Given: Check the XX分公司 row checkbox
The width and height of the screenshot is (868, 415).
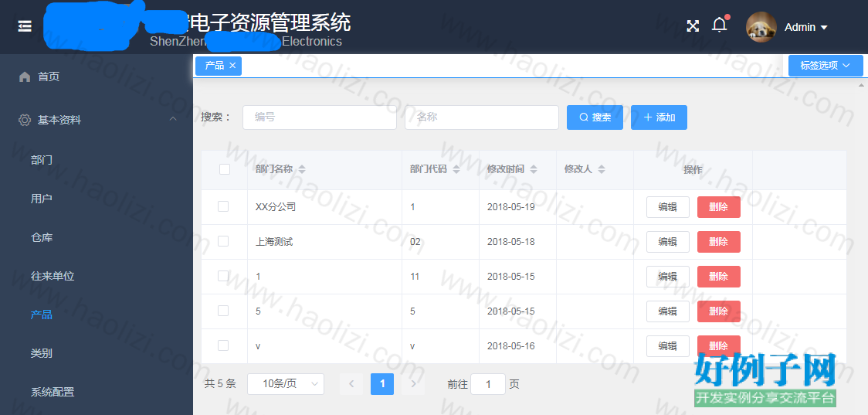Looking at the screenshot, I should pyautogui.click(x=223, y=206).
